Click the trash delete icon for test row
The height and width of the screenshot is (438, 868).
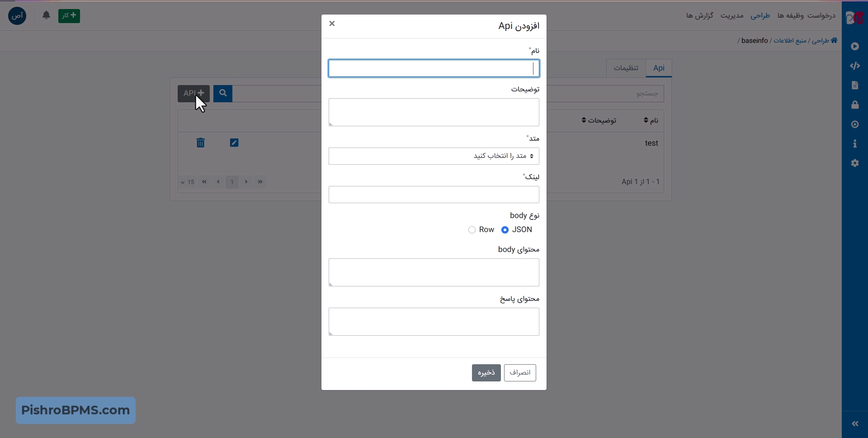tap(200, 143)
